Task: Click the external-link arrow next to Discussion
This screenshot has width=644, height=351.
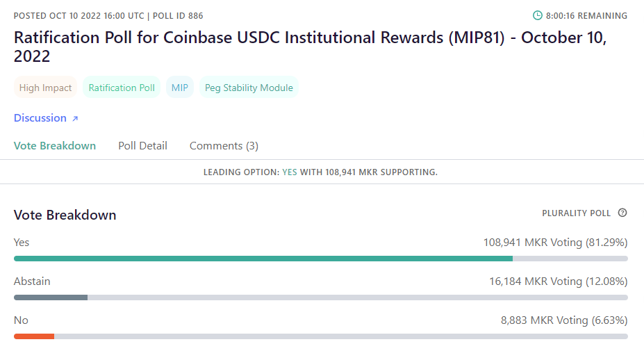Action: (x=75, y=119)
